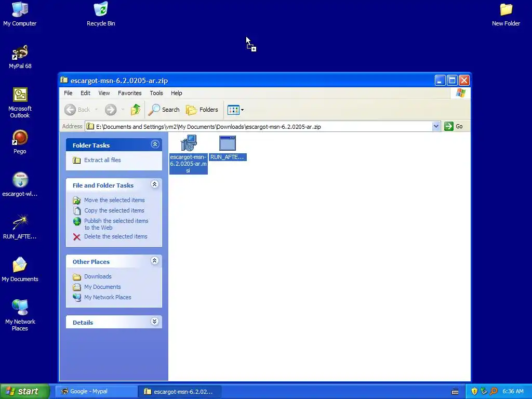Image resolution: width=532 pixels, height=399 pixels.
Task: Open the Edit menu
Action: coord(85,93)
